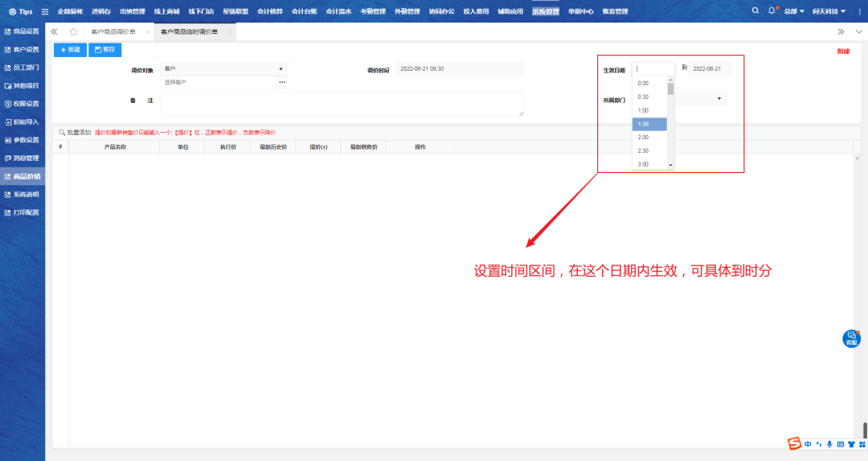Viewport: 868px width, 461px height.
Task: Click the hamburger menu icon next to Tips
Action: tap(44, 12)
